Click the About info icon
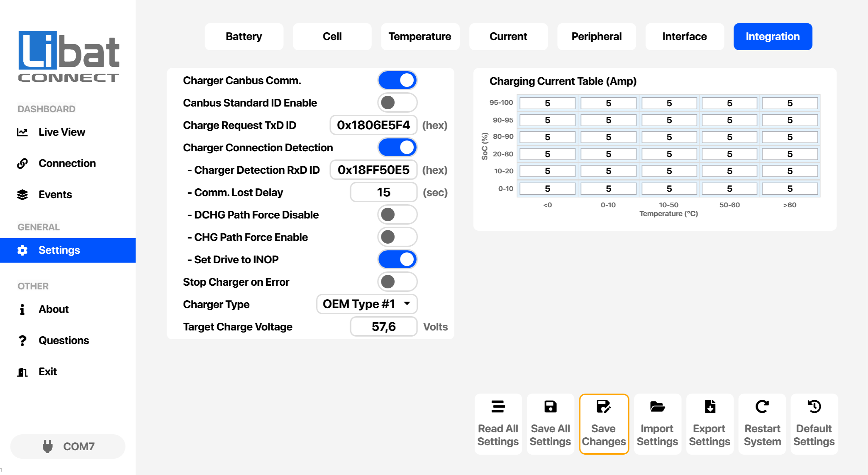The image size is (868, 475). (x=22, y=309)
